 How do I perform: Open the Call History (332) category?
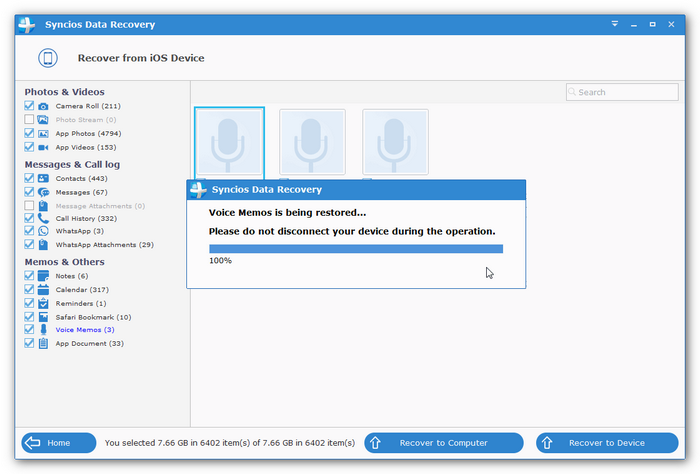click(x=86, y=218)
